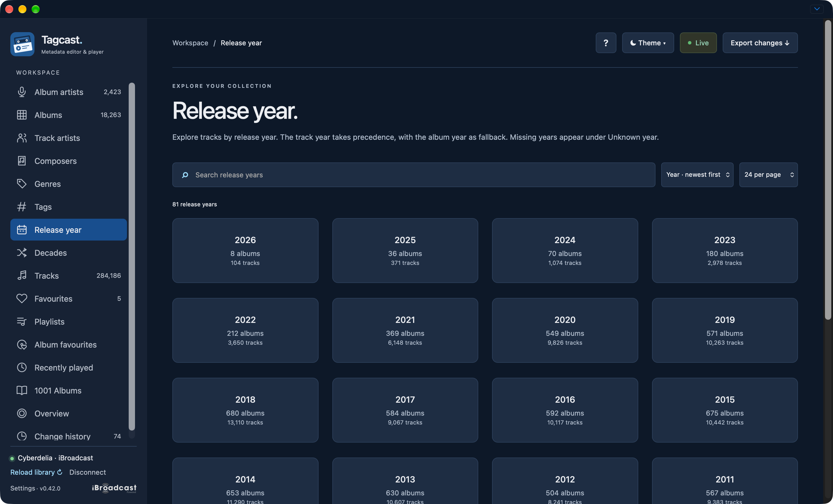Click the open book icon beside 1001 Albums

pyautogui.click(x=22, y=391)
